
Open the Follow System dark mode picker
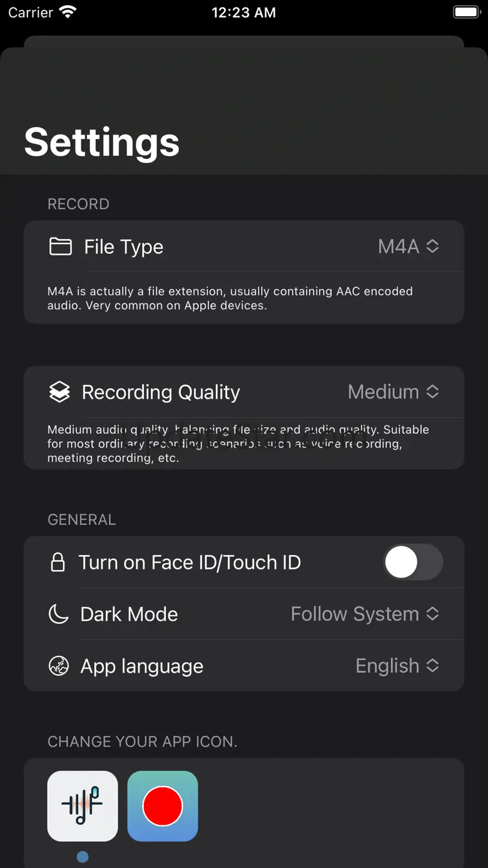coord(365,614)
